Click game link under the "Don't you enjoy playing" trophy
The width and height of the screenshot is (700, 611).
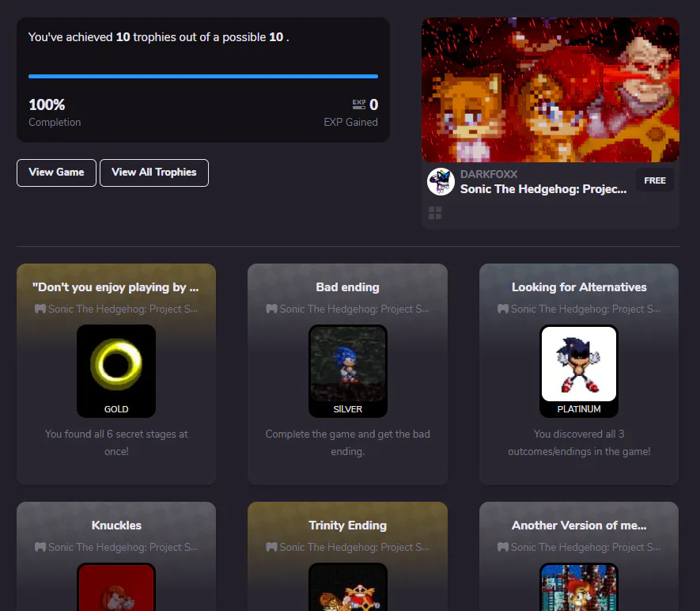coord(123,309)
